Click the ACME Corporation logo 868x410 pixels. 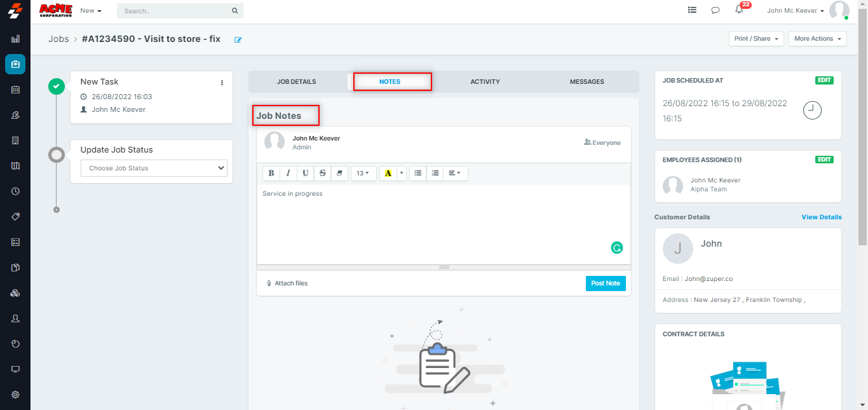tap(56, 11)
